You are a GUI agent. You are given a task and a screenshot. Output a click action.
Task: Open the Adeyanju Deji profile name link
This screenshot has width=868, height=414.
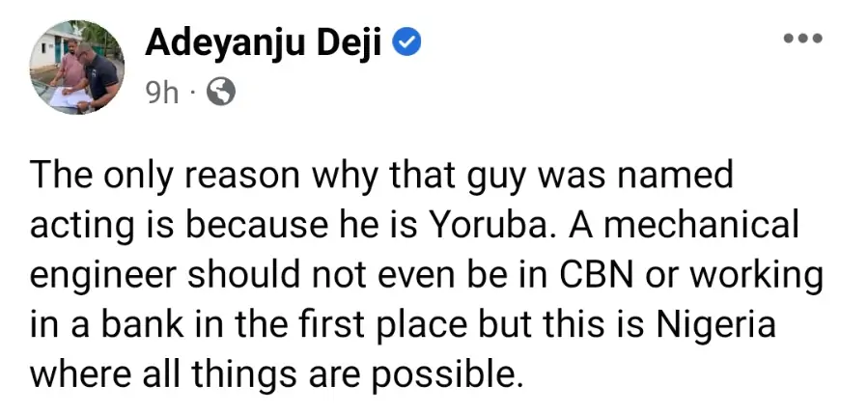pos(266,42)
